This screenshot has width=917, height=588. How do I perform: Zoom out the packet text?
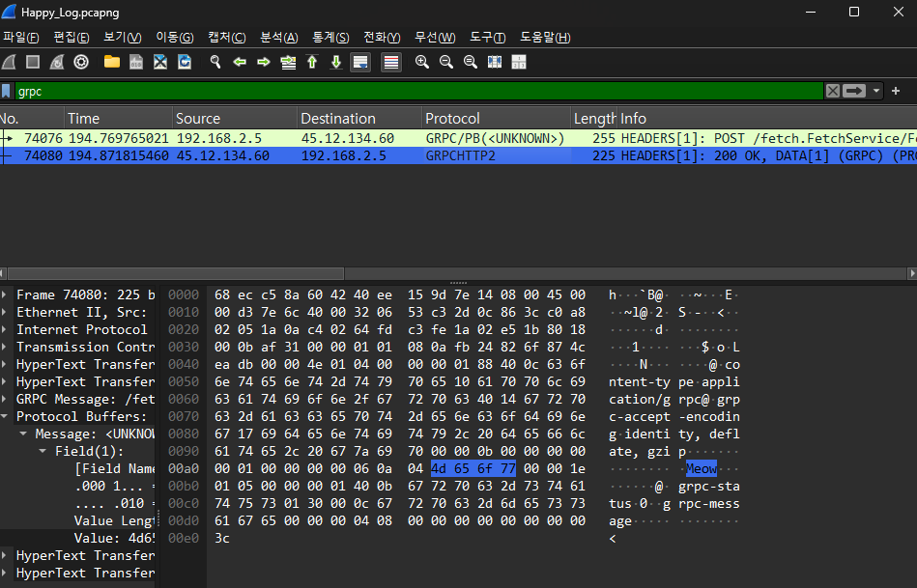[446, 62]
